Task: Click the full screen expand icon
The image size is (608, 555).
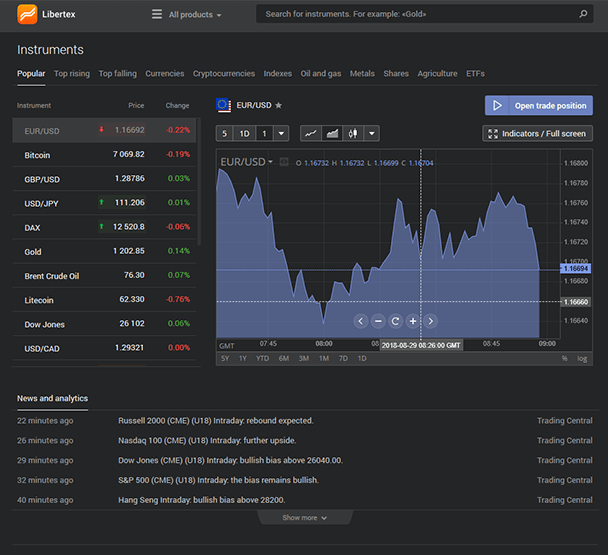Action: [x=493, y=134]
